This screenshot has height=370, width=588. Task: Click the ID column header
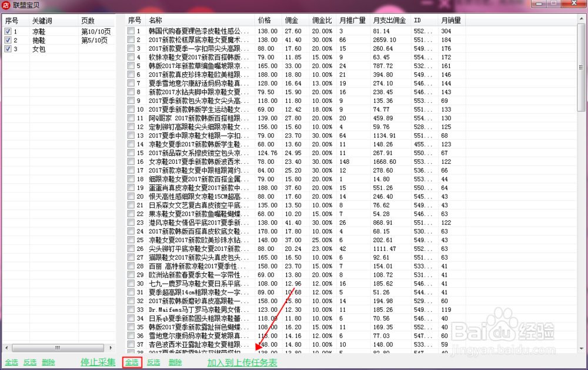click(x=425, y=20)
